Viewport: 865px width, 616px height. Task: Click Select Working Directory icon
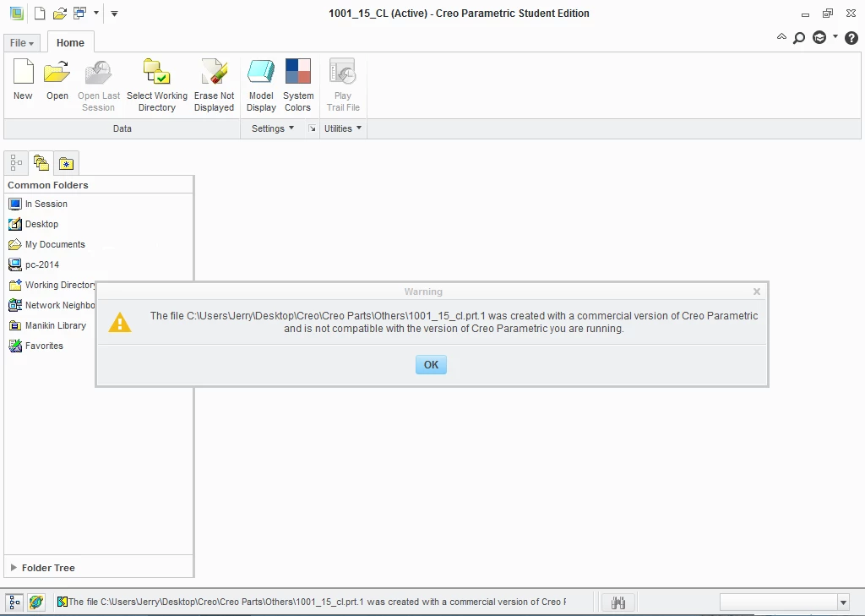coord(156,72)
